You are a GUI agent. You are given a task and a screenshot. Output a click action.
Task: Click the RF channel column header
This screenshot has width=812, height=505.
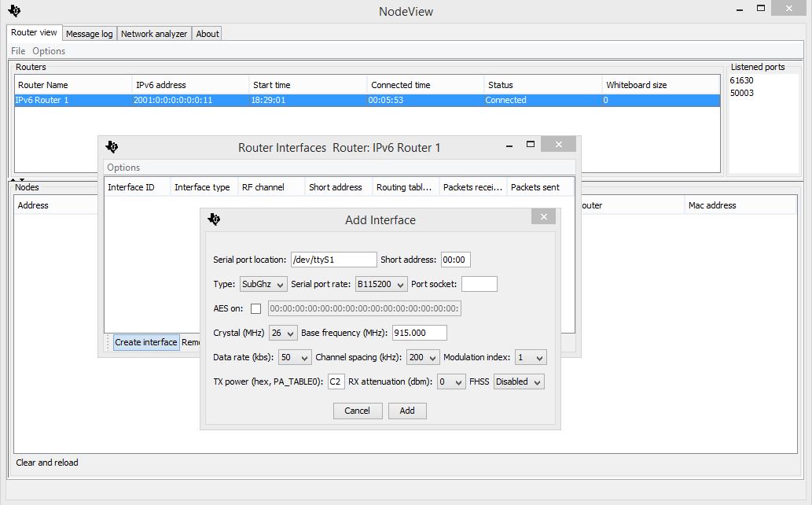tap(271, 187)
